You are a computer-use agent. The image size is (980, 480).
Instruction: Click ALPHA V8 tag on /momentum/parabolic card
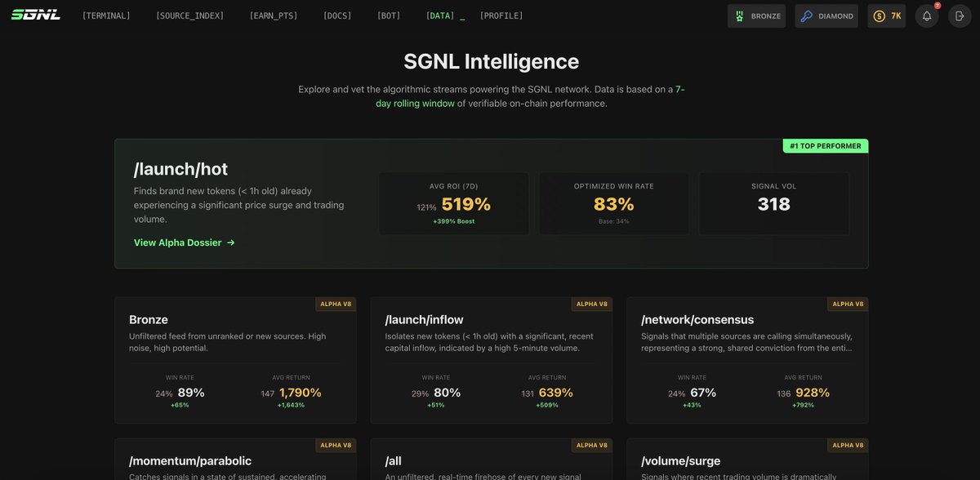coord(336,445)
